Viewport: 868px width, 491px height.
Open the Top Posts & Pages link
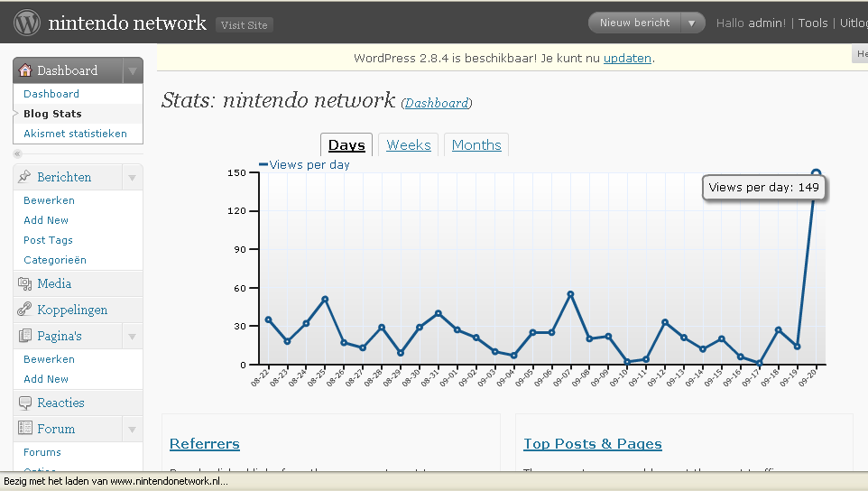[x=593, y=443]
